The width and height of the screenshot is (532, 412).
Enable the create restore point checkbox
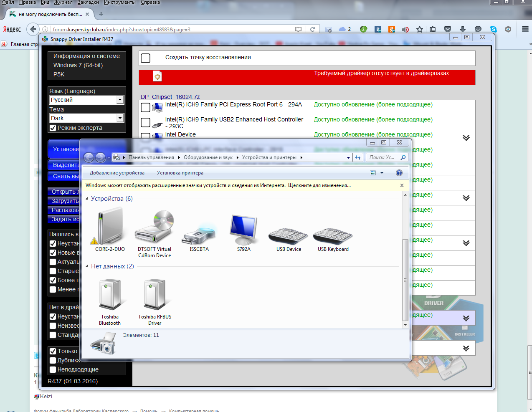coord(146,58)
